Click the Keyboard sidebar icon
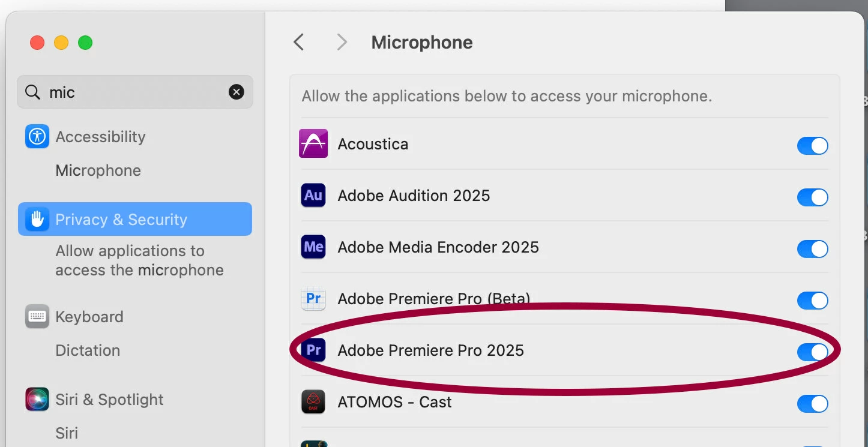The image size is (868, 447). point(37,316)
